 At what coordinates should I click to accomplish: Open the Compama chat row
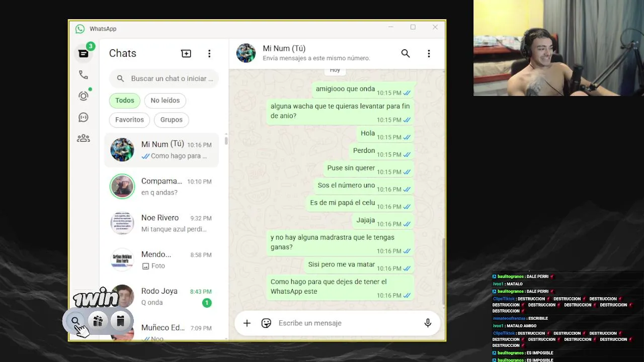pyautogui.click(x=162, y=187)
